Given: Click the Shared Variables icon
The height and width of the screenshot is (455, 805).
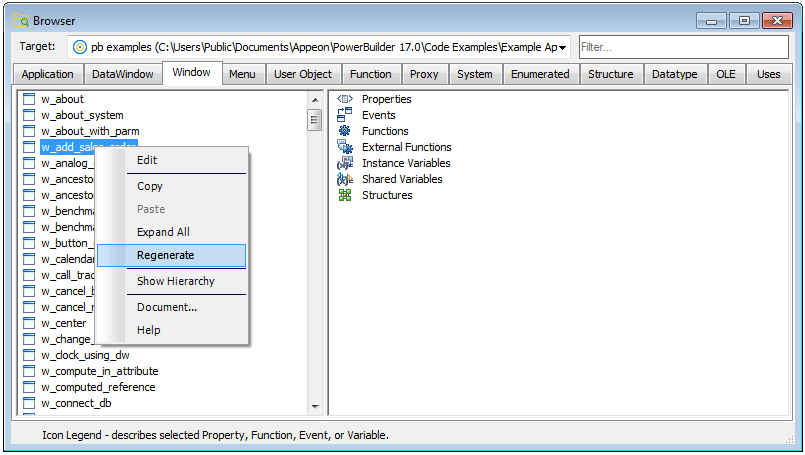Looking at the screenshot, I should pos(345,179).
